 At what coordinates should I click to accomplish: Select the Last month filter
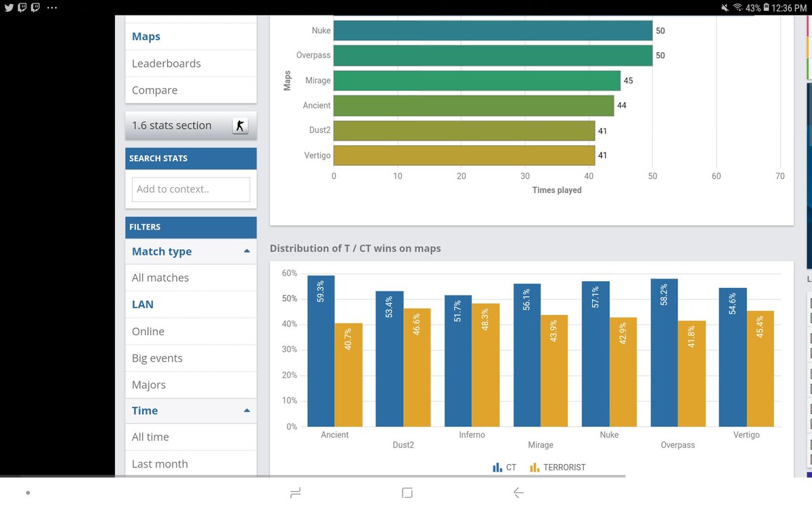191,464
